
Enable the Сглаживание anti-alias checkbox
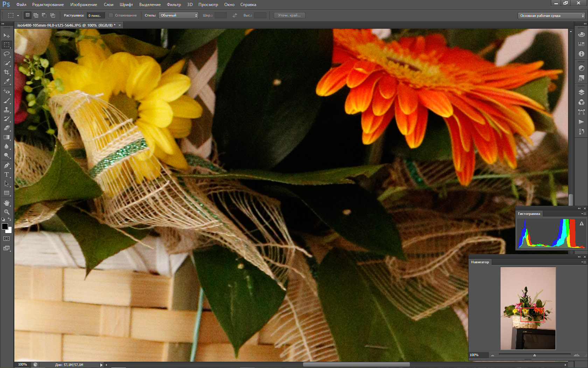click(111, 15)
